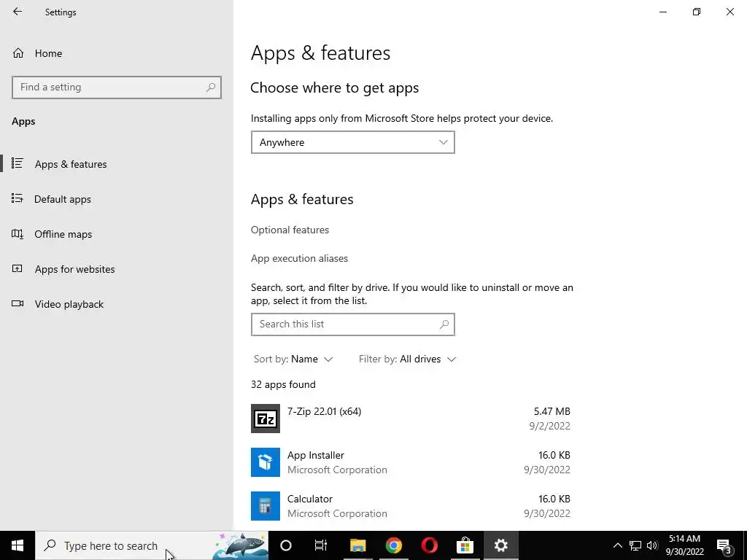Open the Action Center notifications
This screenshot has width=747, height=560.
[724, 545]
